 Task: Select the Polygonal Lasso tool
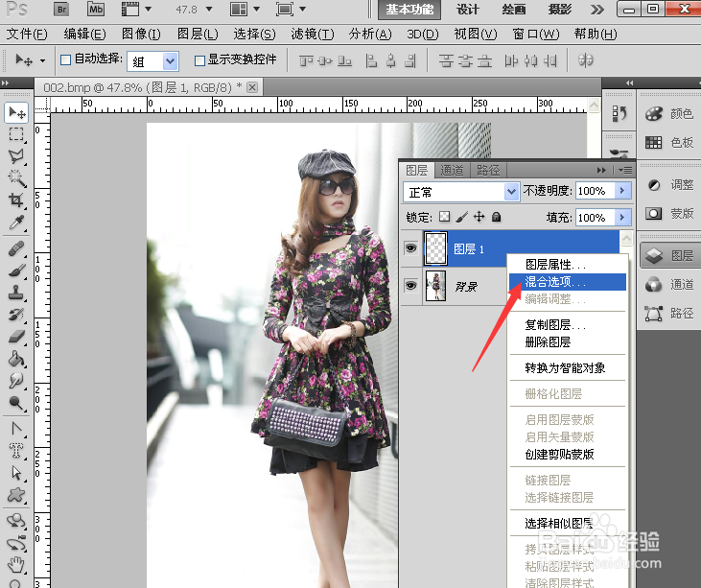coord(16,156)
